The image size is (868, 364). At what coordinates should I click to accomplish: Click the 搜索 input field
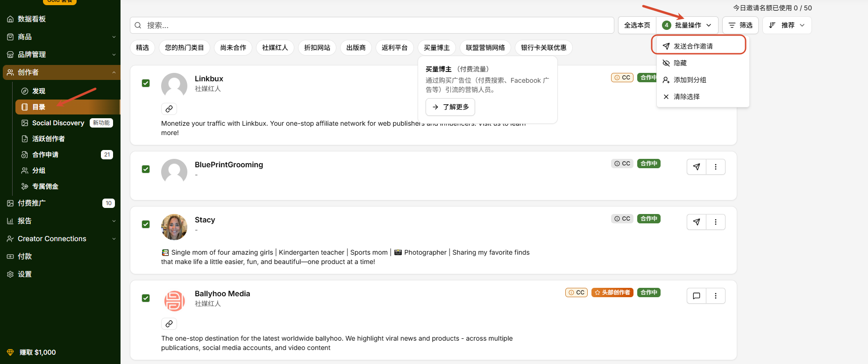tap(372, 25)
